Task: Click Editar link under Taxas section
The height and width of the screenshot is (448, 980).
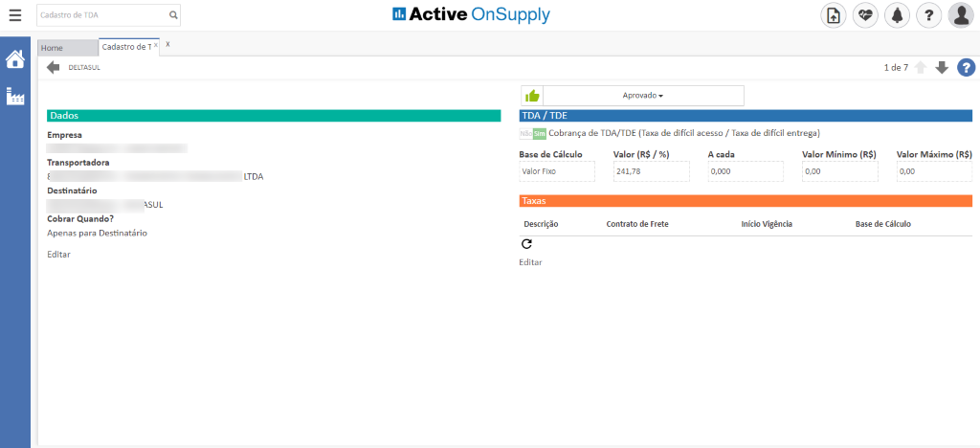Action: [x=530, y=261]
